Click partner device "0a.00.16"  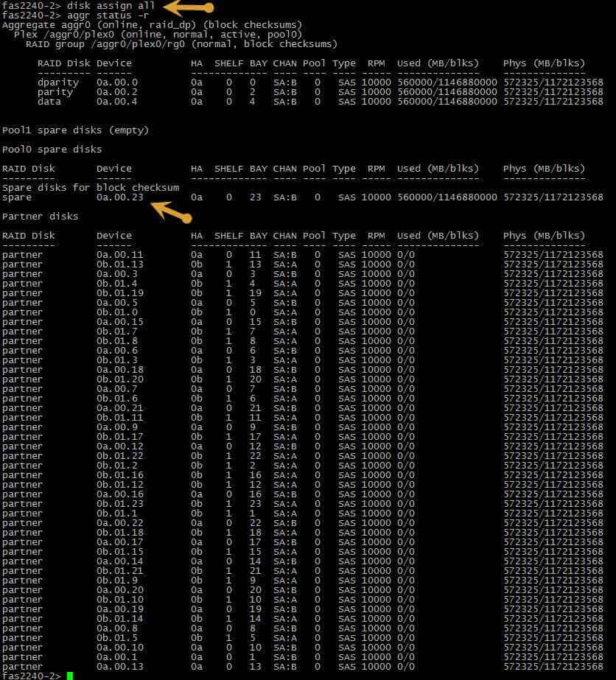tap(119, 494)
